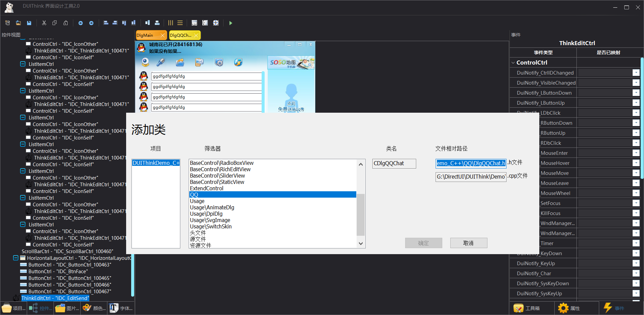The height and width of the screenshot is (315, 644).
Task: Select ButtonCtrl "IDC_BtnFace" in the tree
Action: 58,271
